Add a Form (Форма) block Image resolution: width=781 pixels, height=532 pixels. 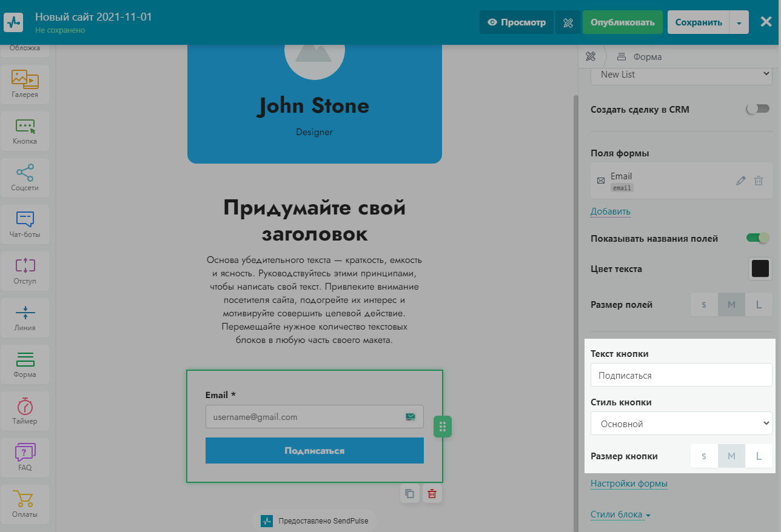click(x=25, y=364)
